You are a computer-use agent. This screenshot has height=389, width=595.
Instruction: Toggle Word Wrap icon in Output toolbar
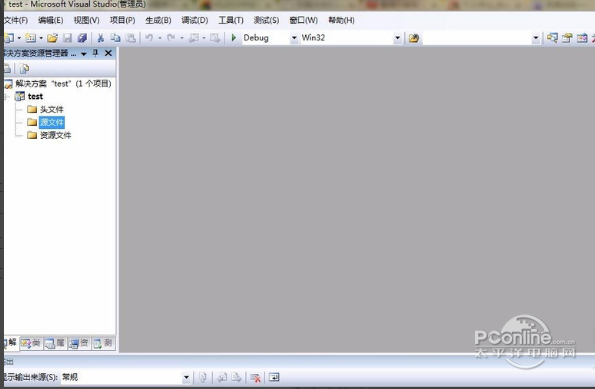[x=274, y=377]
